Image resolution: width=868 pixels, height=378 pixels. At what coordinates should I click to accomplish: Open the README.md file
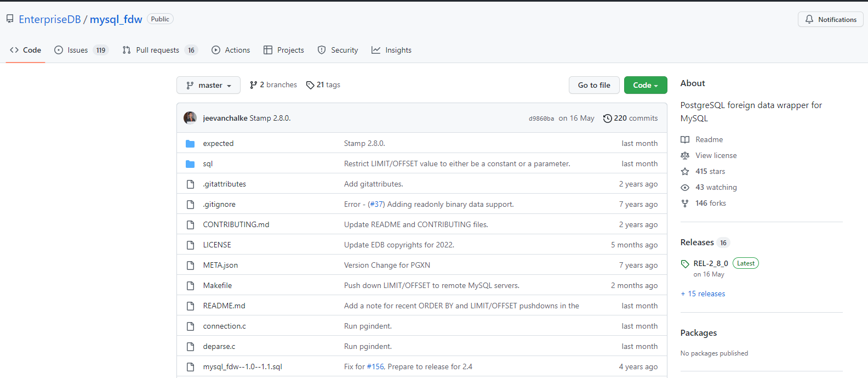point(224,306)
